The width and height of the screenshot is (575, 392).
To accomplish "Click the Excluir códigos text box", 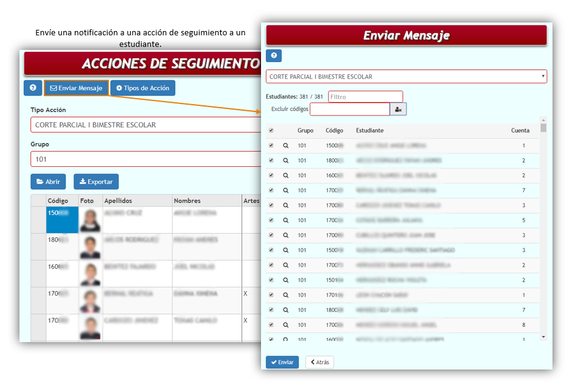I will (x=350, y=110).
